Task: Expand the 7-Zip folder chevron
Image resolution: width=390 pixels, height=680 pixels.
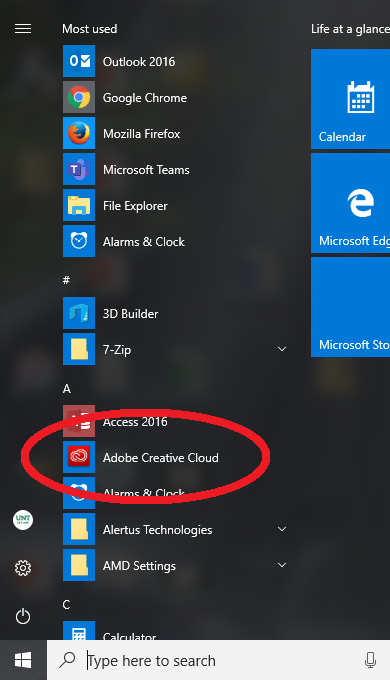Action: tap(282, 349)
